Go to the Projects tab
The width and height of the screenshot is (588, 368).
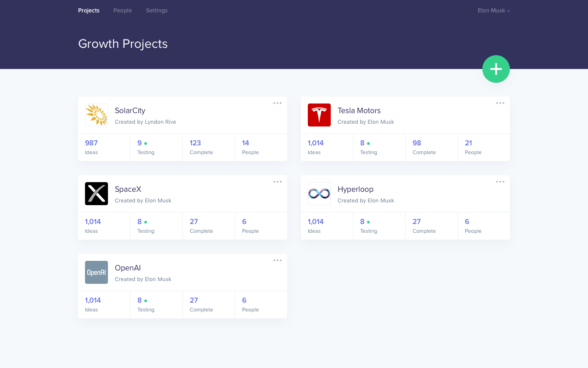(x=89, y=11)
